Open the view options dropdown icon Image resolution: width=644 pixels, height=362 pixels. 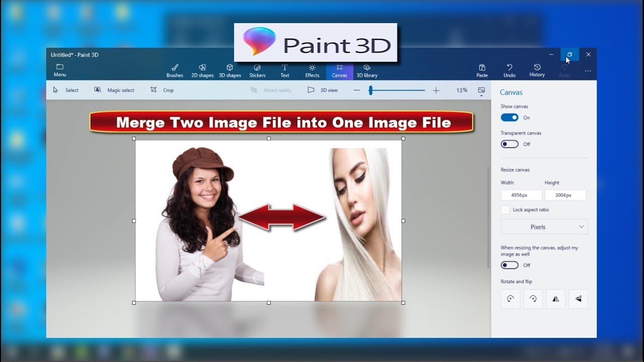[481, 91]
